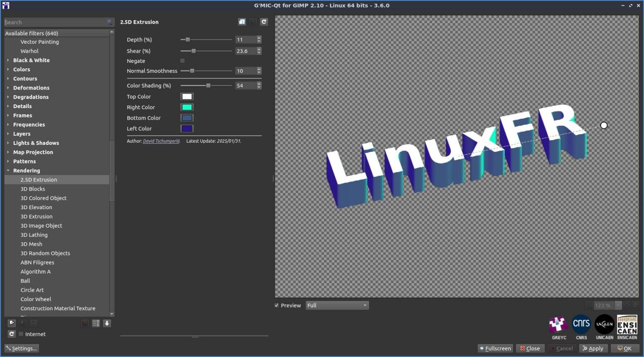The width and height of the screenshot is (644, 357).
Task: Click the UNICAEN logo
Action: (604, 325)
